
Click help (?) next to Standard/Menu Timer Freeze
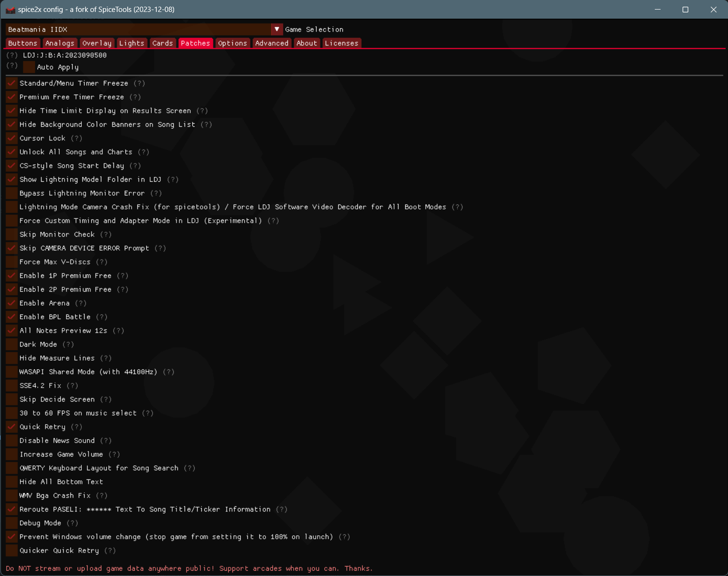139,83
